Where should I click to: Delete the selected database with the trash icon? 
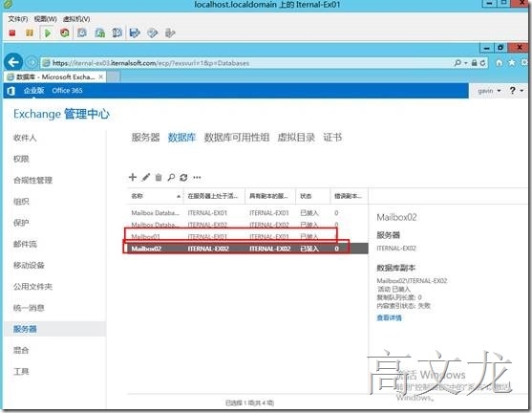tap(159, 177)
